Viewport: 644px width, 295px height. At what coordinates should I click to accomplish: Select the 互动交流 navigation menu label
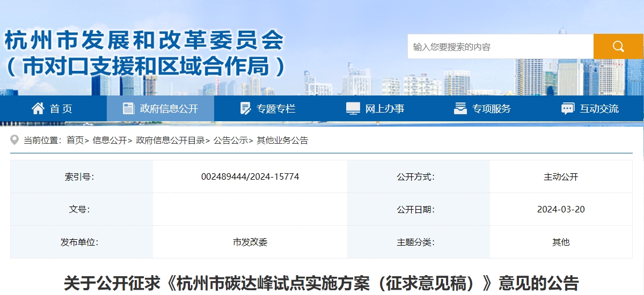pyautogui.click(x=599, y=109)
